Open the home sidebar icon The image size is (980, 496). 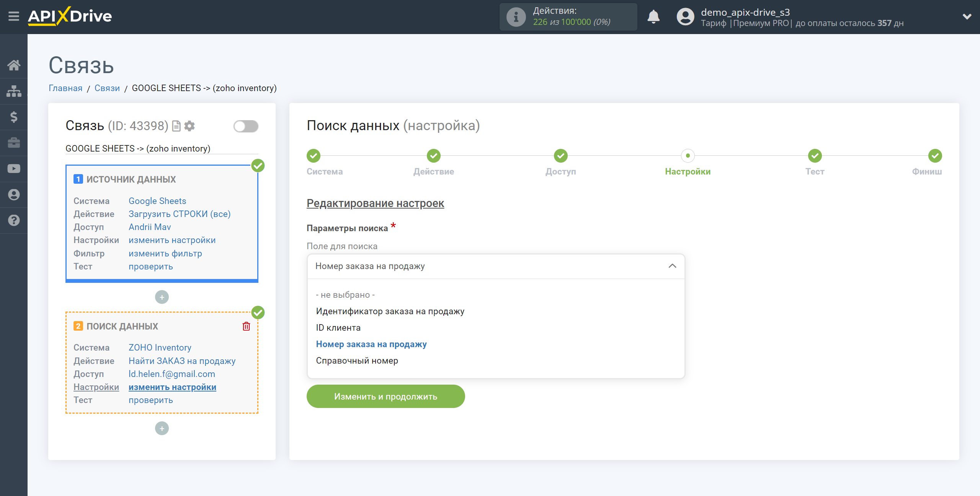14,65
